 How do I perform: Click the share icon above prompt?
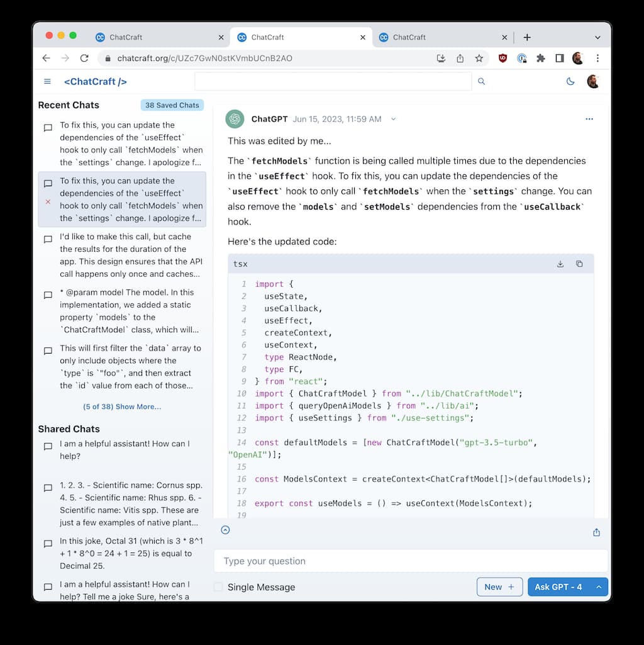596,532
